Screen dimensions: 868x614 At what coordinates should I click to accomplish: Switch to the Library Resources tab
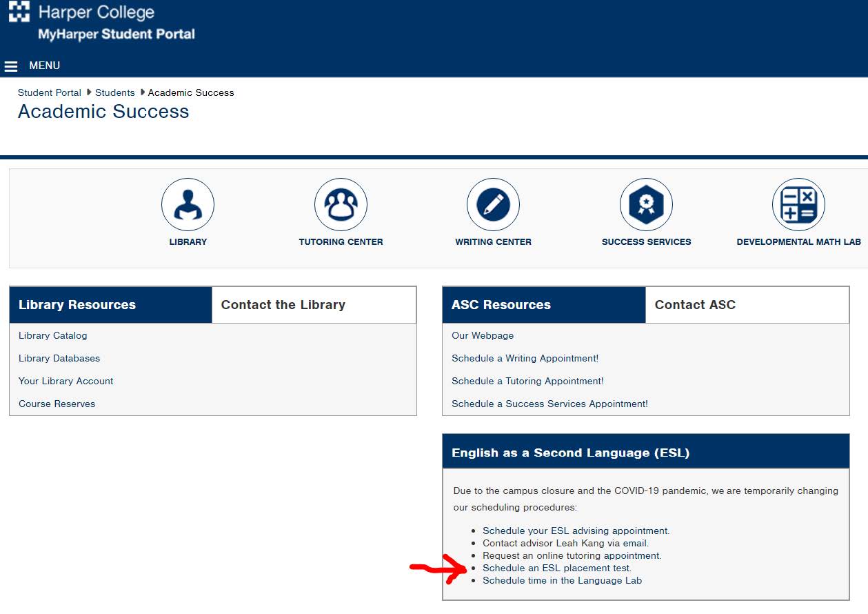pos(110,305)
